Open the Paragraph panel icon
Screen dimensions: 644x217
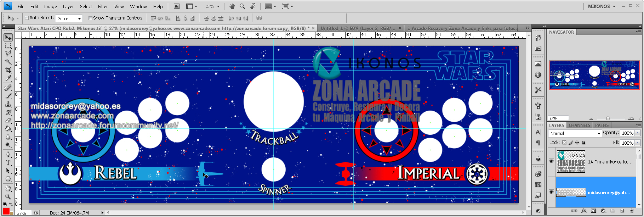pyautogui.click(x=538, y=143)
